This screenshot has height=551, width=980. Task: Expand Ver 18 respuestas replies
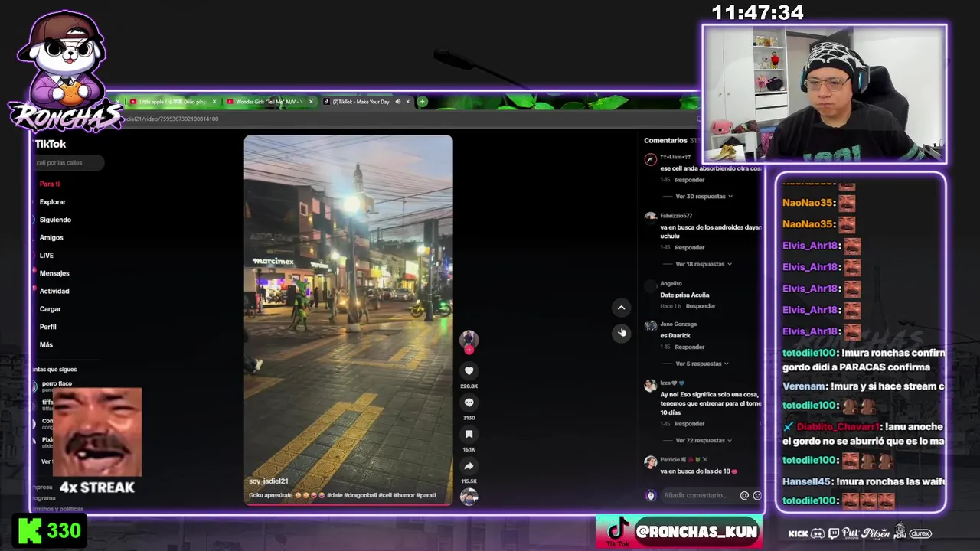(x=704, y=264)
